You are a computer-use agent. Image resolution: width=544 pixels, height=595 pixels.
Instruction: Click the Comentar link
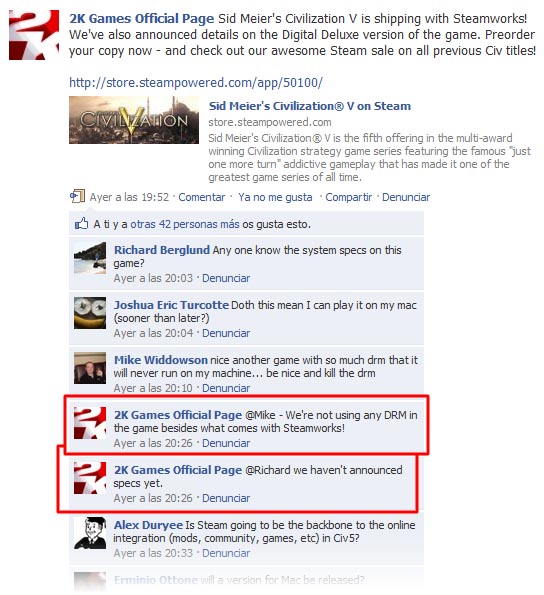tap(201, 197)
